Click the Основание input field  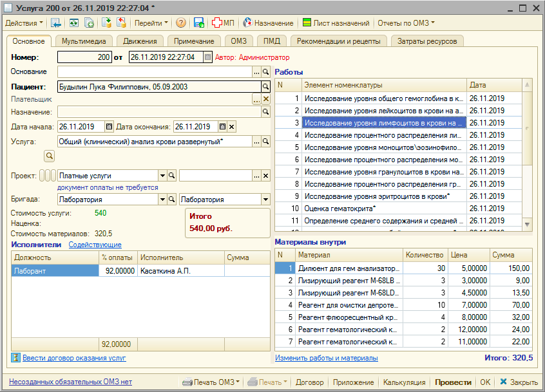[x=154, y=71]
